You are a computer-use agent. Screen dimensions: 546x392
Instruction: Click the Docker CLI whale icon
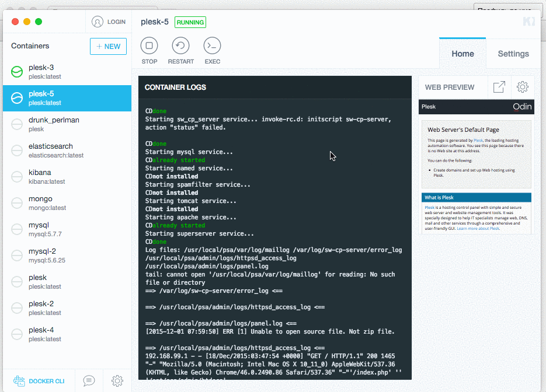pos(19,381)
